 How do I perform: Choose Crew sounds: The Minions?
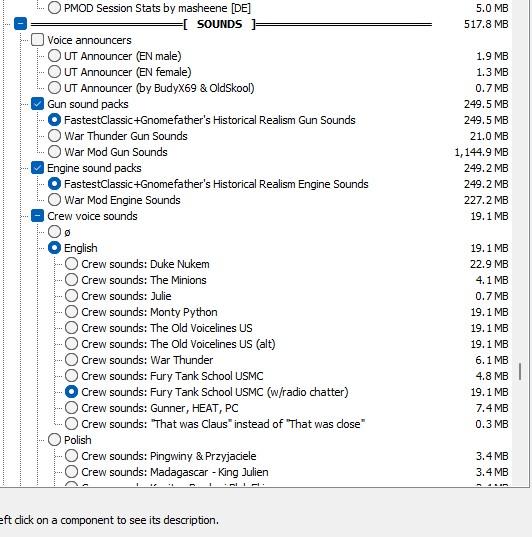tap(71, 280)
